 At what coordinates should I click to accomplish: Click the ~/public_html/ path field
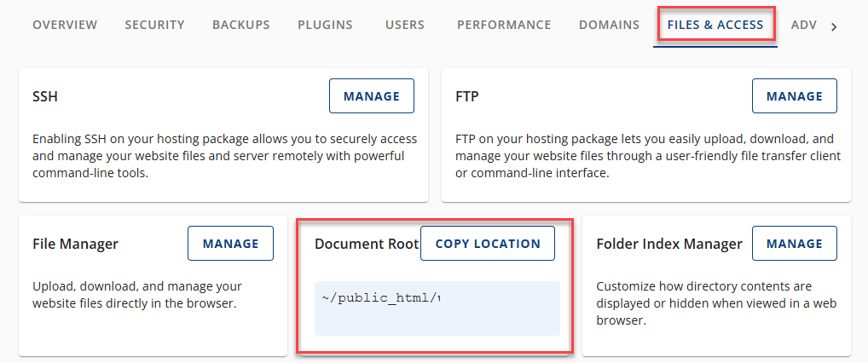click(437, 308)
